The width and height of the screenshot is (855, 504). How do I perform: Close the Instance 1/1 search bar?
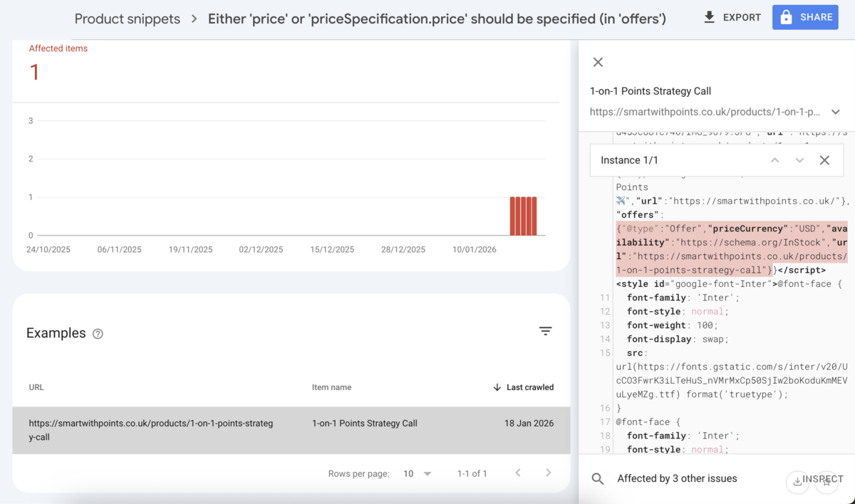(x=824, y=160)
